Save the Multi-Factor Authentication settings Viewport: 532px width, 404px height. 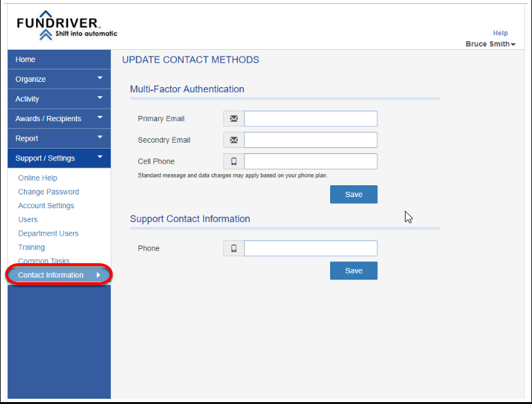[354, 194]
